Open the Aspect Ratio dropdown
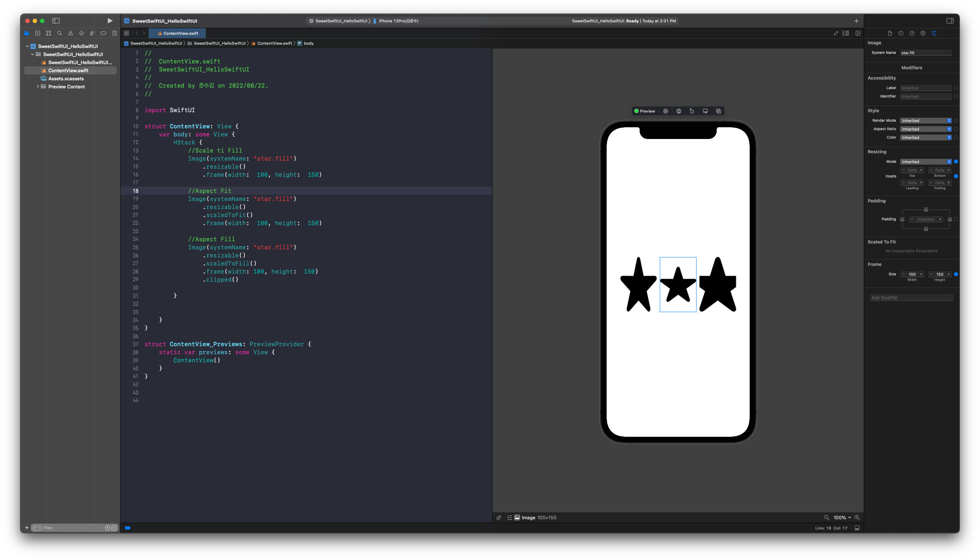Viewport: 980px width, 560px height. click(x=926, y=129)
